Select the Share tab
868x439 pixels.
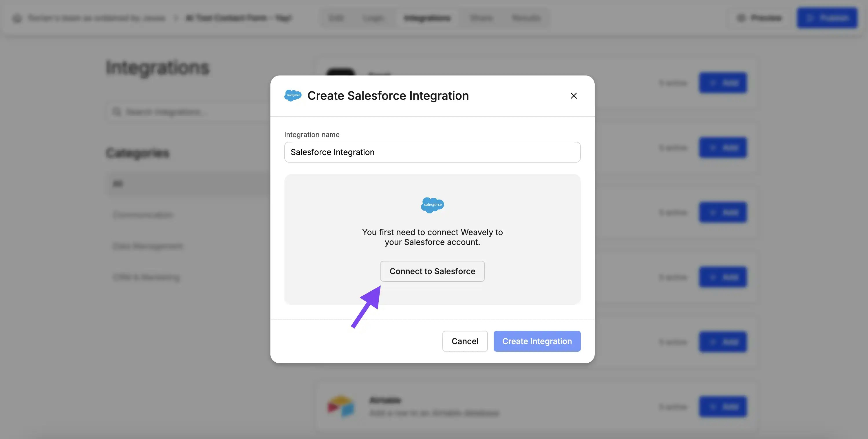[481, 18]
